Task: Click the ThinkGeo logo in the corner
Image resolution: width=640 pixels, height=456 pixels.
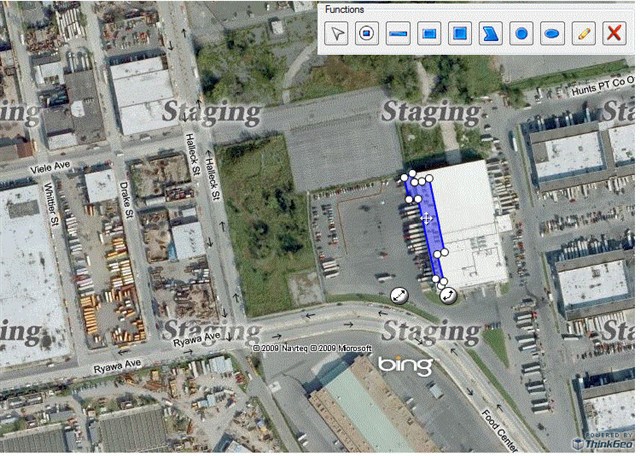Action: 602,443
